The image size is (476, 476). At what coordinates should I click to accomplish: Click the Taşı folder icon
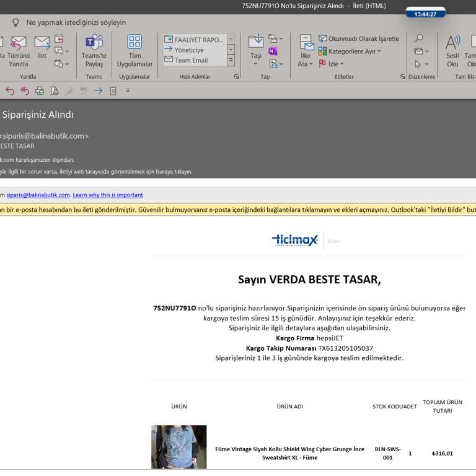255,41
